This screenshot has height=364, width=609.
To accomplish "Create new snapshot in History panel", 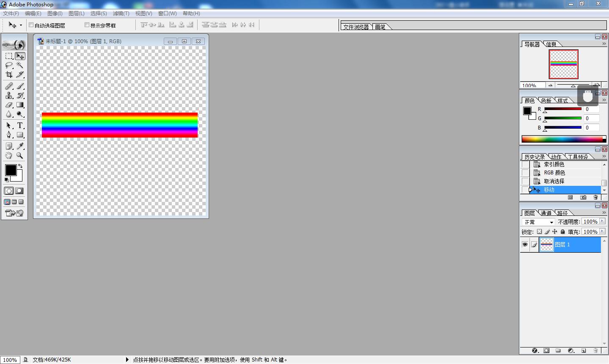I will coord(583,197).
